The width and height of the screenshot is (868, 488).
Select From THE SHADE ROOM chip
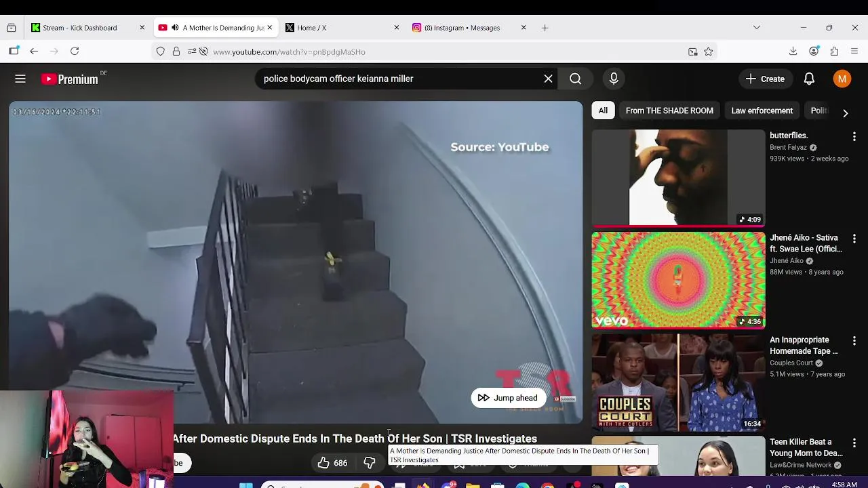click(x=669, y=110)
